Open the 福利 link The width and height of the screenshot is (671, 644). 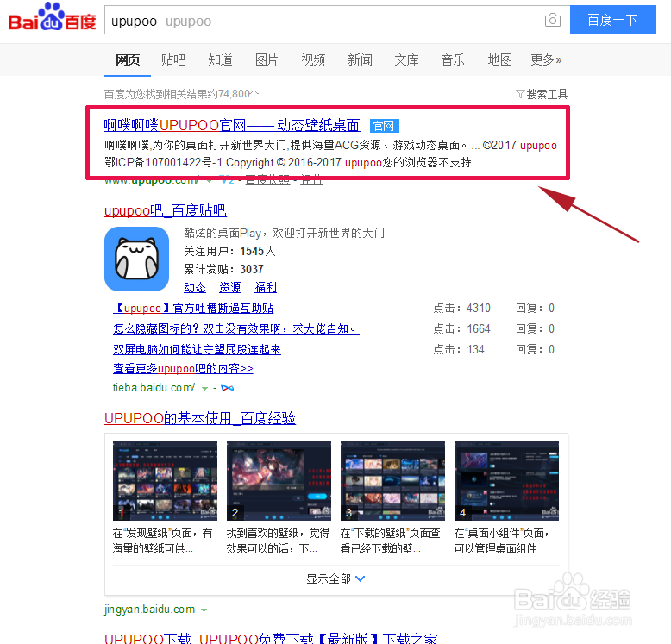pos(266,287)
